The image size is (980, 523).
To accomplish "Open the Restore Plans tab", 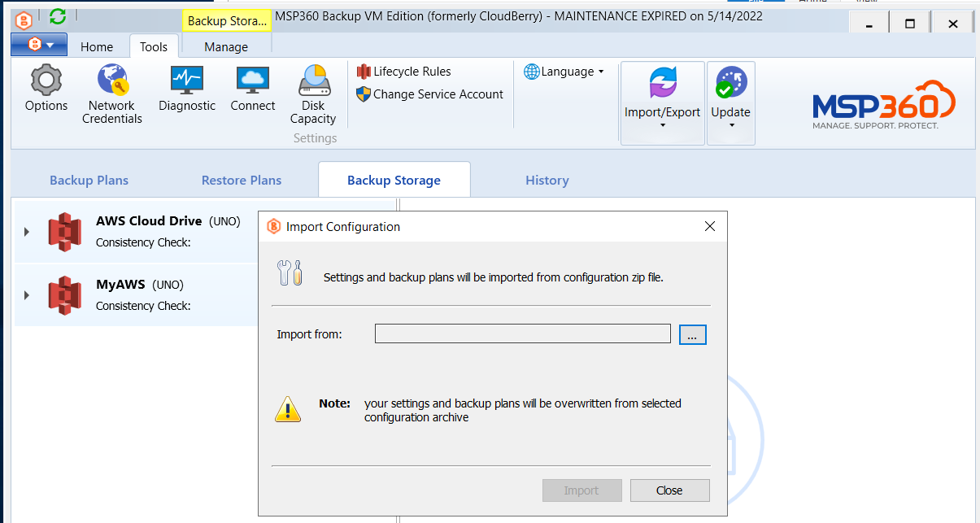I will point(242,180).
